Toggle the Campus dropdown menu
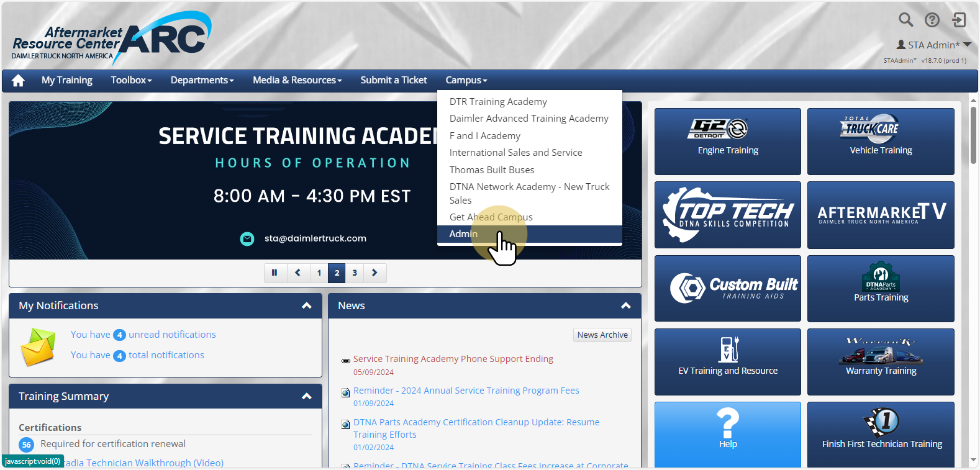980x470 pixels. (466, 80)
